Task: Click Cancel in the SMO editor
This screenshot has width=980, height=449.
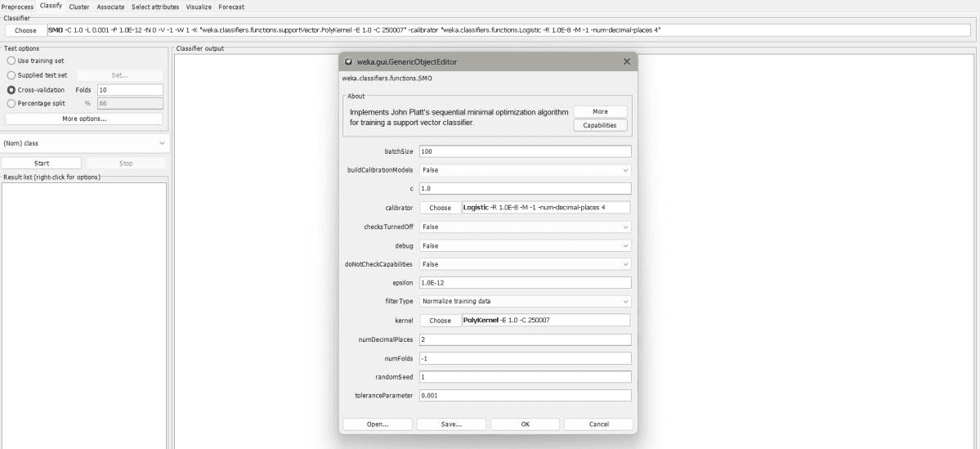Action: click(x=599, y=424)
